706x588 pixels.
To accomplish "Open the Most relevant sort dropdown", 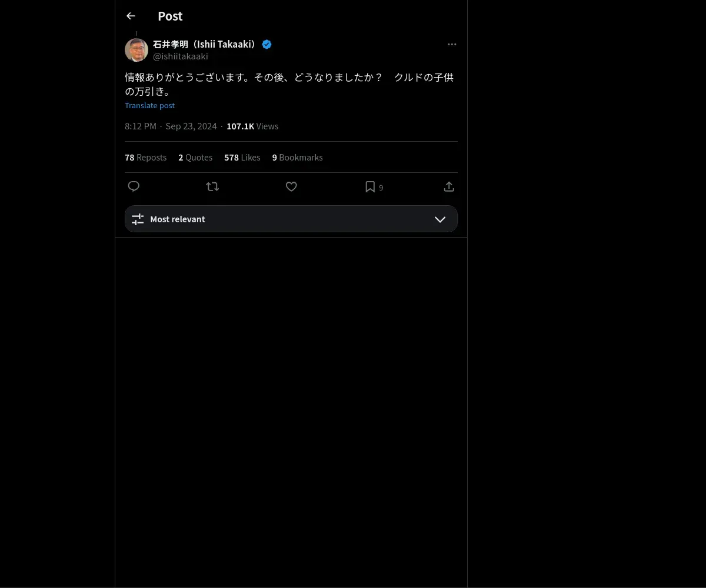I will click(291, 219).
